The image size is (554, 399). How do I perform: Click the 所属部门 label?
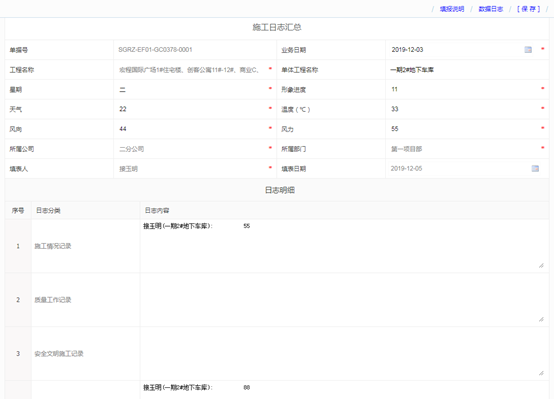(x=294, y=149)
